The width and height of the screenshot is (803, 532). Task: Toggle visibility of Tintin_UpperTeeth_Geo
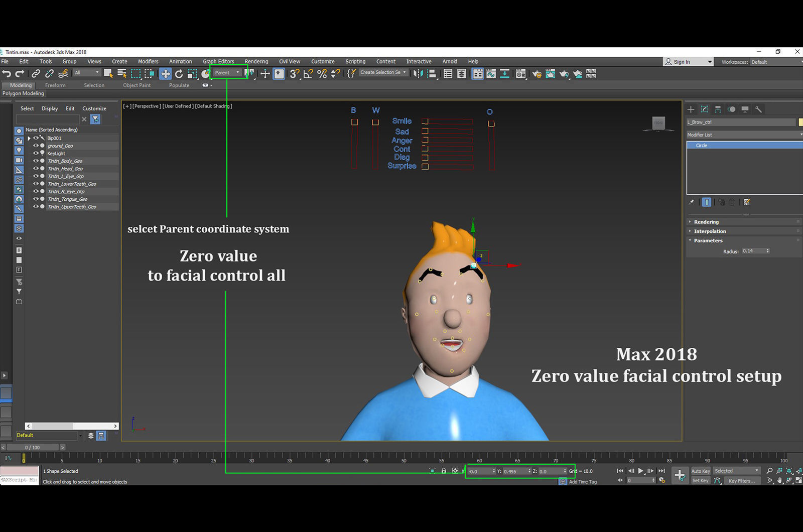pos(36,206)
